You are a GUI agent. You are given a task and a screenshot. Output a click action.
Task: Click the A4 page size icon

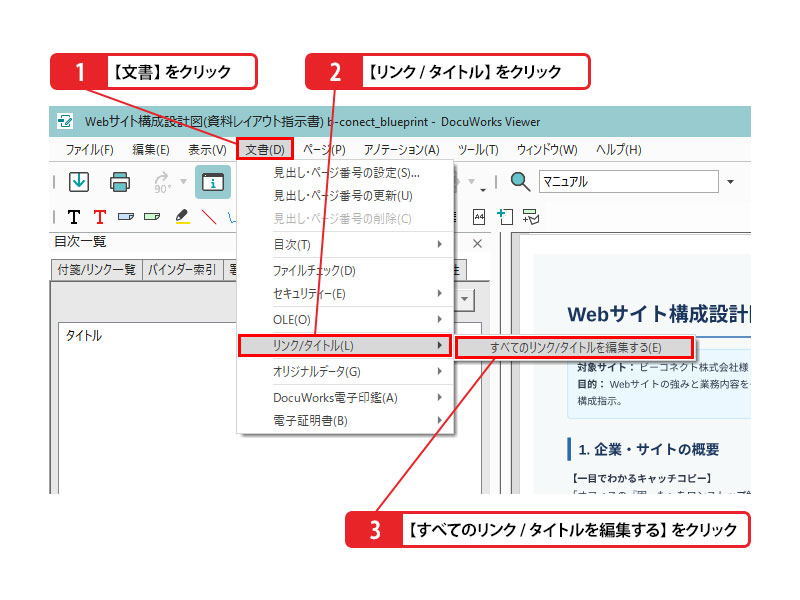[x=479, y=217]
